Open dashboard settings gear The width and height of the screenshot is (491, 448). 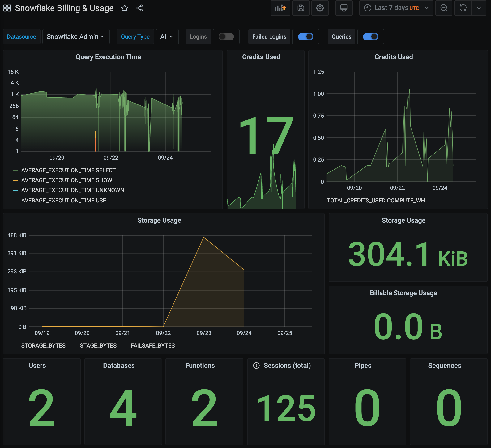tap(320, 8)
